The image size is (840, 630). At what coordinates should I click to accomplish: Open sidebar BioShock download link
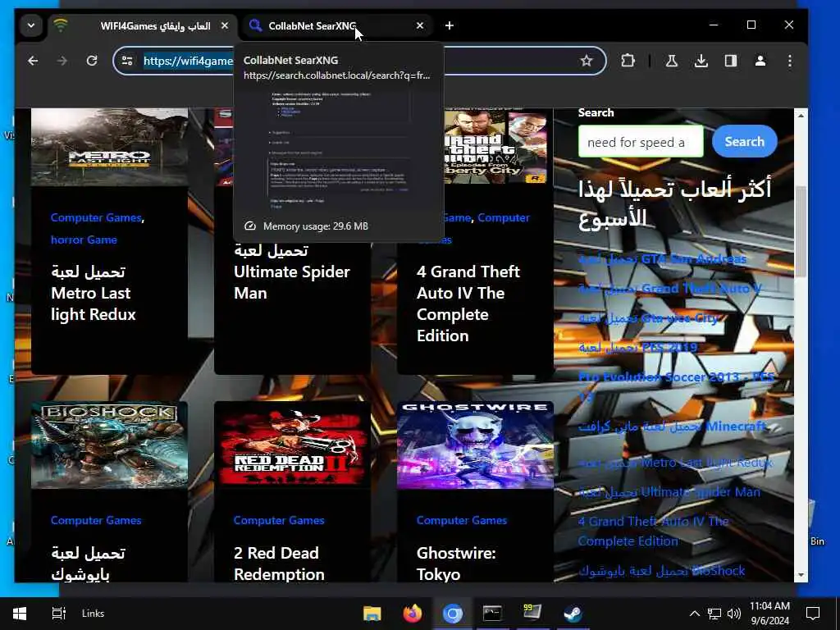click(x=662, y=571)
